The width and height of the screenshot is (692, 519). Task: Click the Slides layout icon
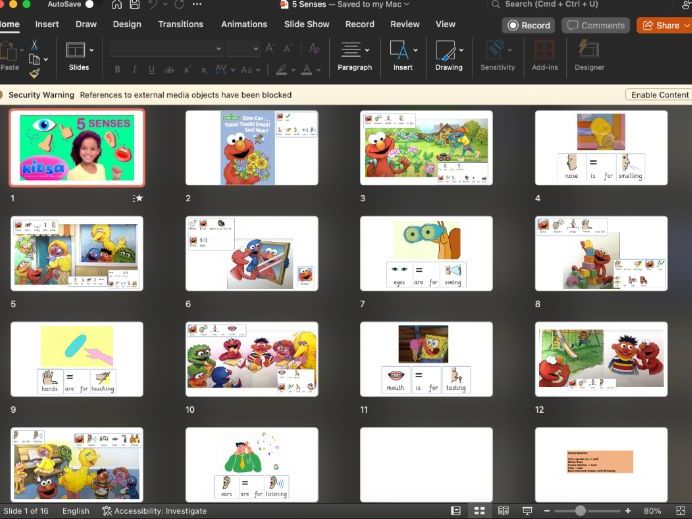75,50
